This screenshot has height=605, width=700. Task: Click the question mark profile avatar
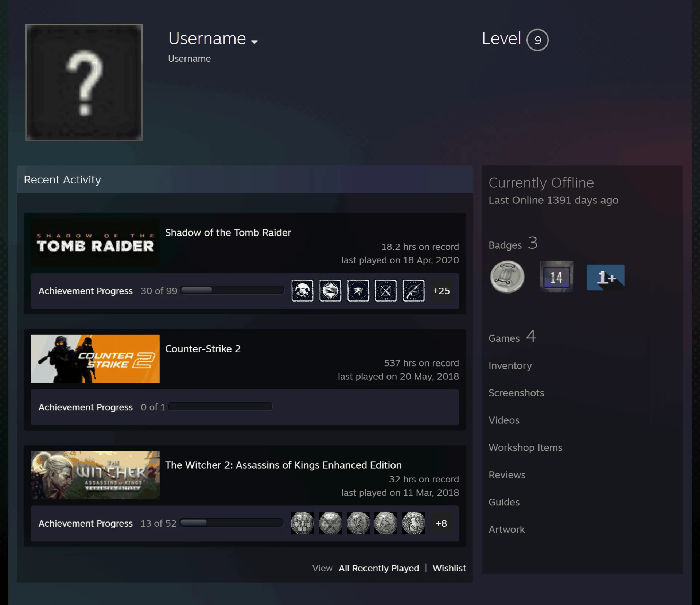(84, 82)
